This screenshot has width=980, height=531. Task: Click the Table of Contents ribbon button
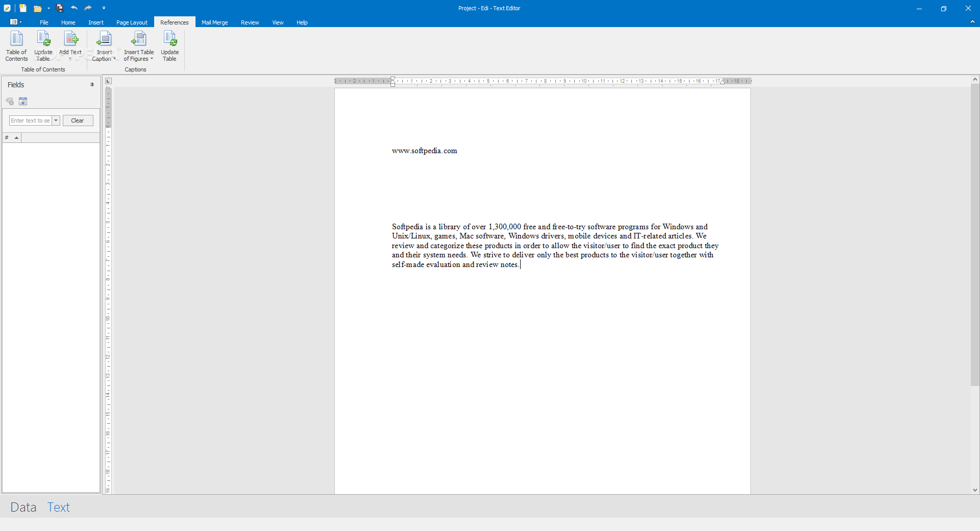[x=16, y=46]
